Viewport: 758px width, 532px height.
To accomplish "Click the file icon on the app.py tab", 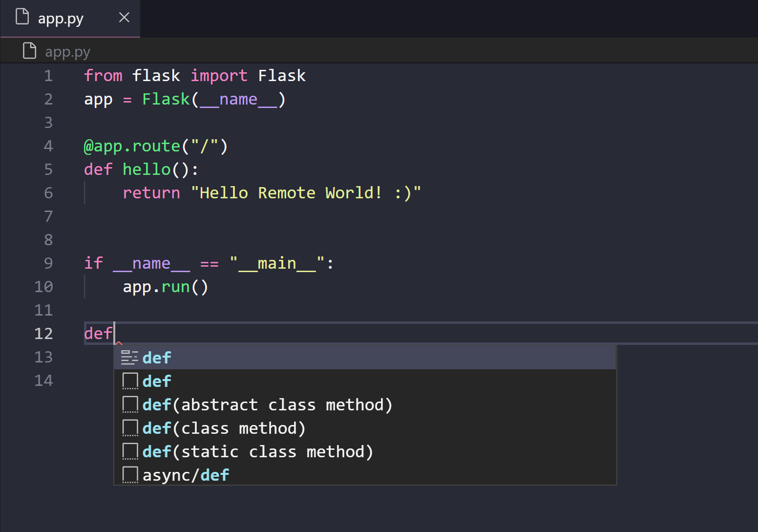I will (22, 16).
